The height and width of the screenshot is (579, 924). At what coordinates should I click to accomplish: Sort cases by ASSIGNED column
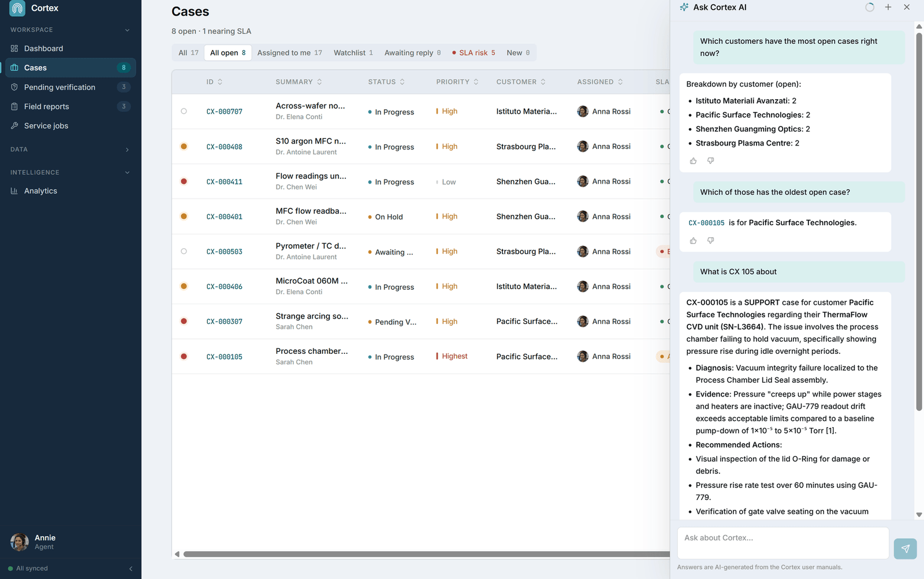tap(600, 82)
